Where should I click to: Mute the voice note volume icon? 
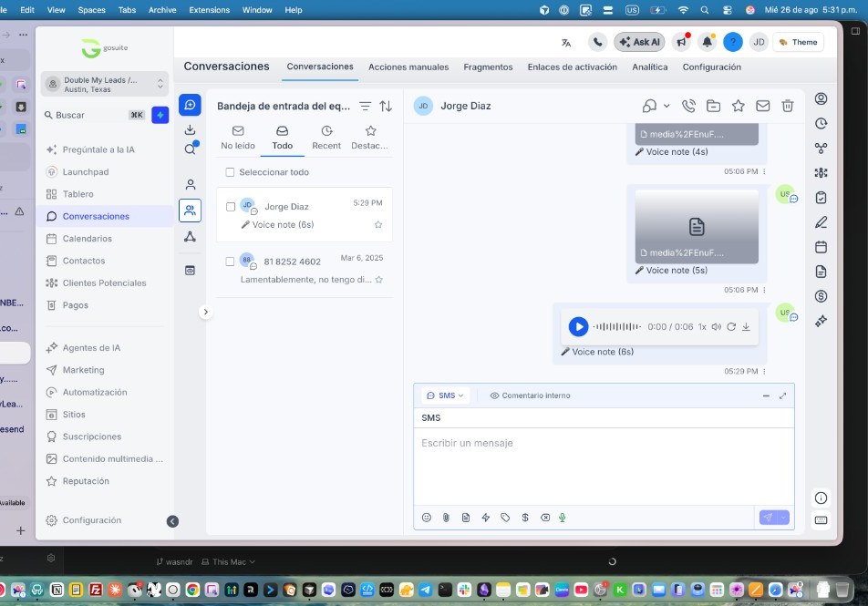point(717,327)
